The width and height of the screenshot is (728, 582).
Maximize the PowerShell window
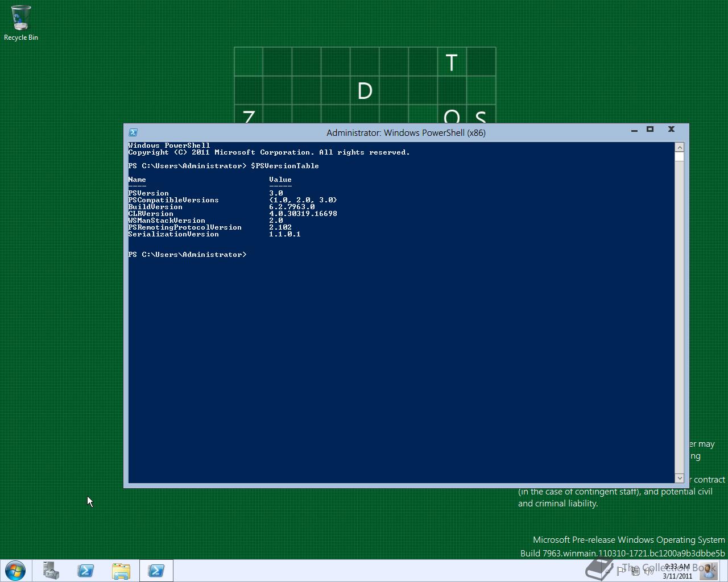[x=650, y=130]
